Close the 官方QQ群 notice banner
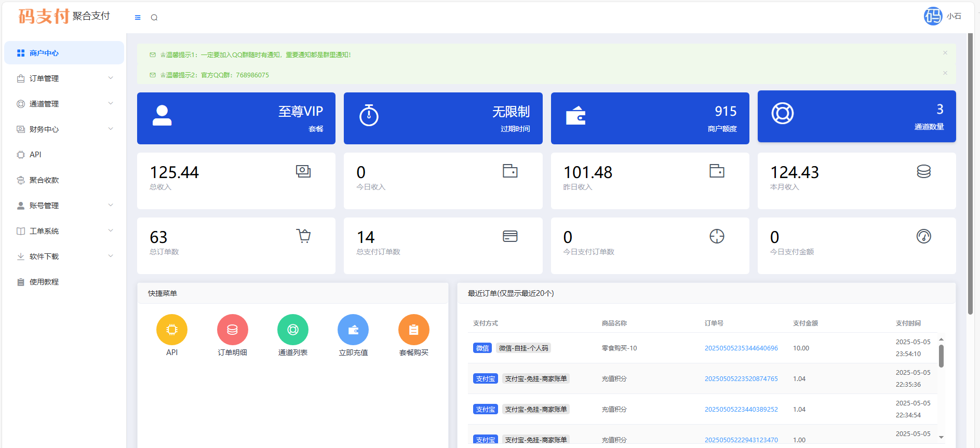The image size is (980, 448). [x=945, y=73]
